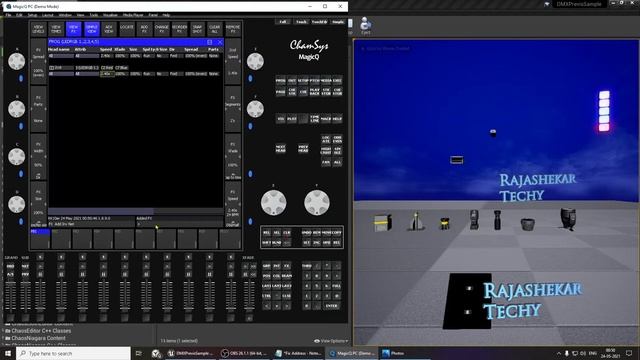Click the SNAP SHOT soft button
Image resolution: width=640 pixels, height=360 pixels.
coord(197,29)
